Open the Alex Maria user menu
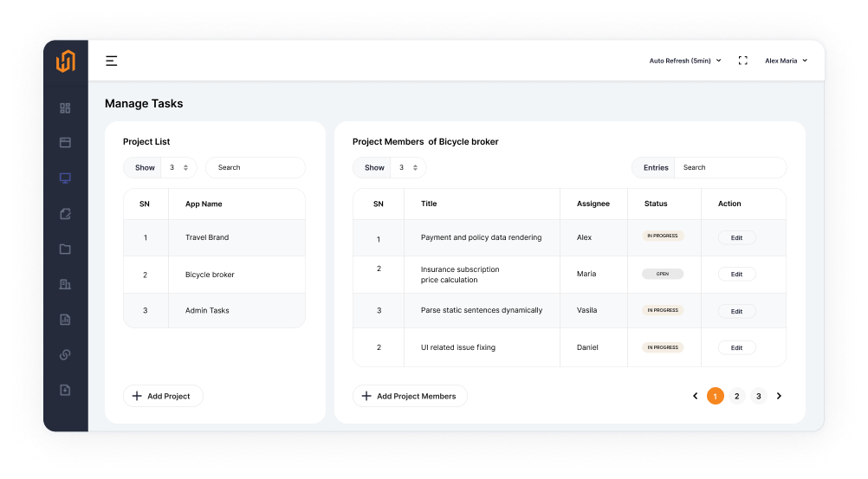Image resolution: width=868 pixels, height=479 pixels. (x=785, y=61)
